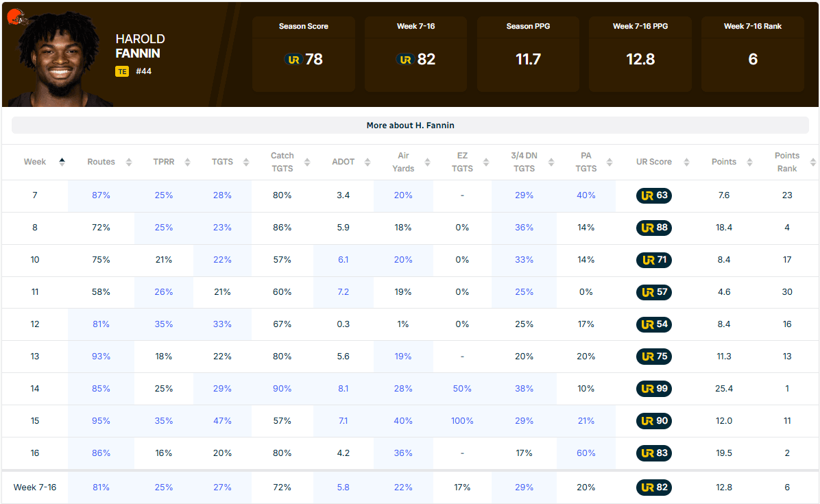Sort by Routes using its arrow icon
The width and height of the screenshot is (820, 504).
click(x=129, y=162)
